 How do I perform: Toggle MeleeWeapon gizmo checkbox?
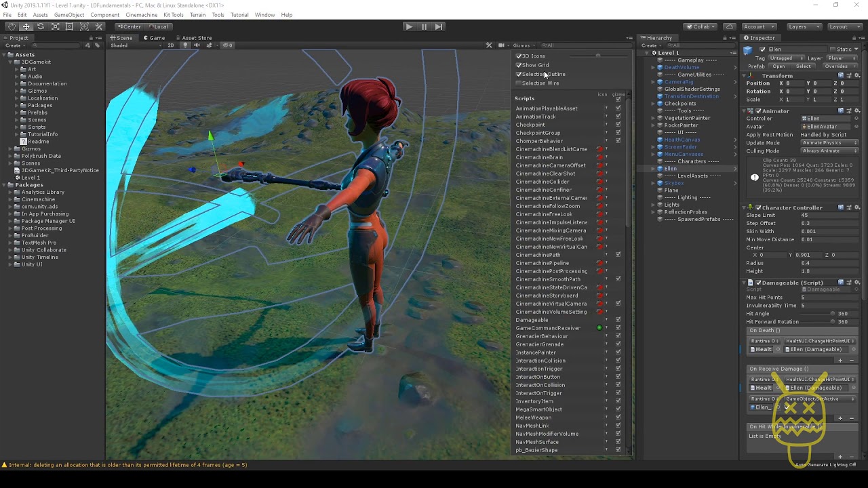(x=618, y=418)
